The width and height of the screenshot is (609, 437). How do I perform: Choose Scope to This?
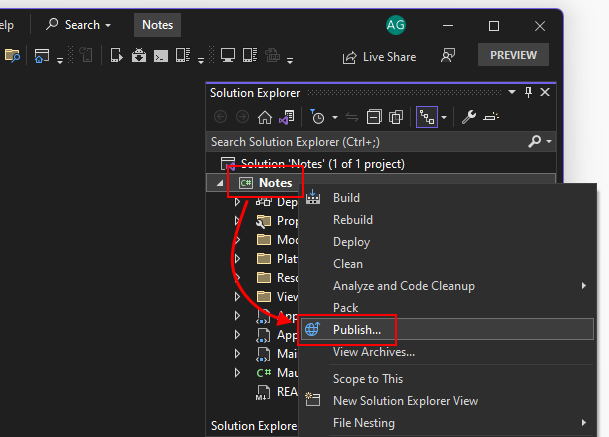(447, 379)
